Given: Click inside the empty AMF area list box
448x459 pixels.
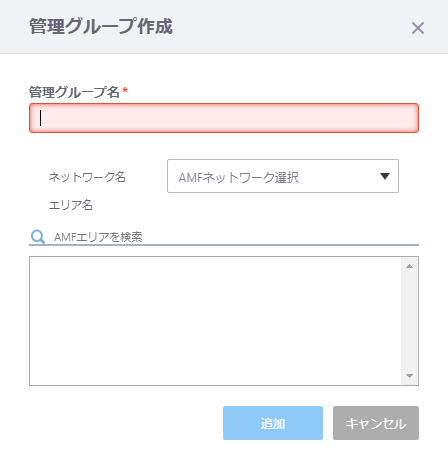Looking at the screenshot, I should (x=215, y=321).
